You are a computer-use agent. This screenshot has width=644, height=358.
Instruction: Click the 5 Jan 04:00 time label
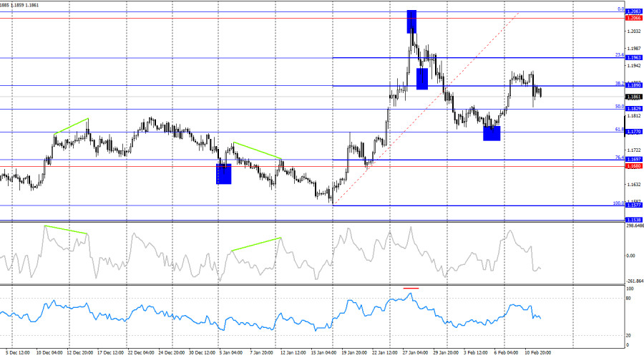point(231,353)
